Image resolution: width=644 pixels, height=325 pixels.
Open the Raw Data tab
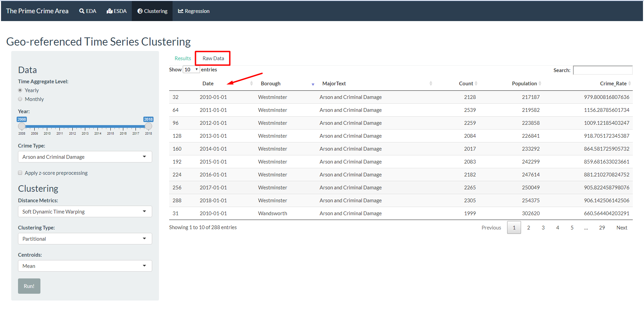213,58
